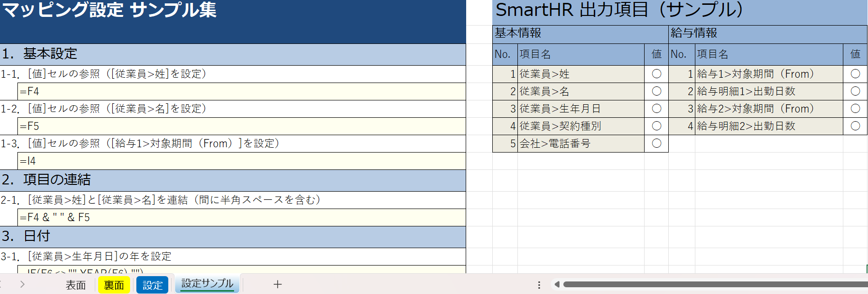Select the circle for 給与明細1>出勤日数 value
Image resolution: width=868 pixels, height=294 pixels.
pos(855,91)
